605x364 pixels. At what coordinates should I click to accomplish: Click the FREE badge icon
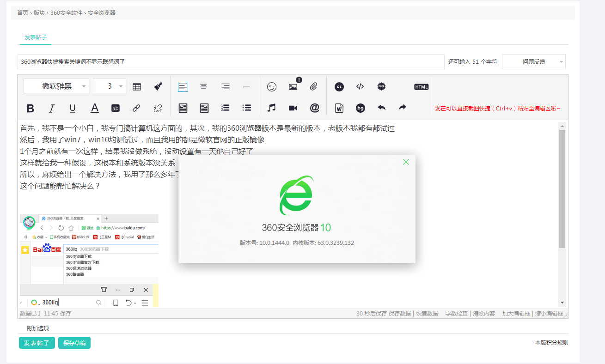click(x=381, y=86)
